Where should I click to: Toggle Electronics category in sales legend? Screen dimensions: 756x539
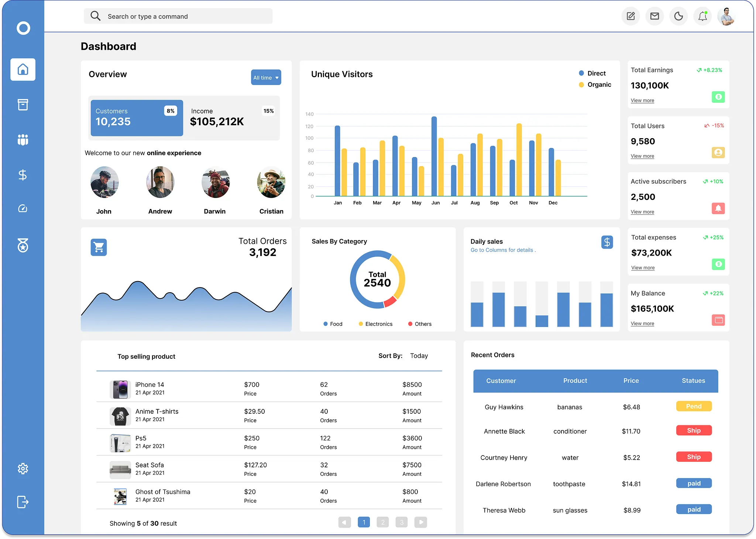[376, 324]
